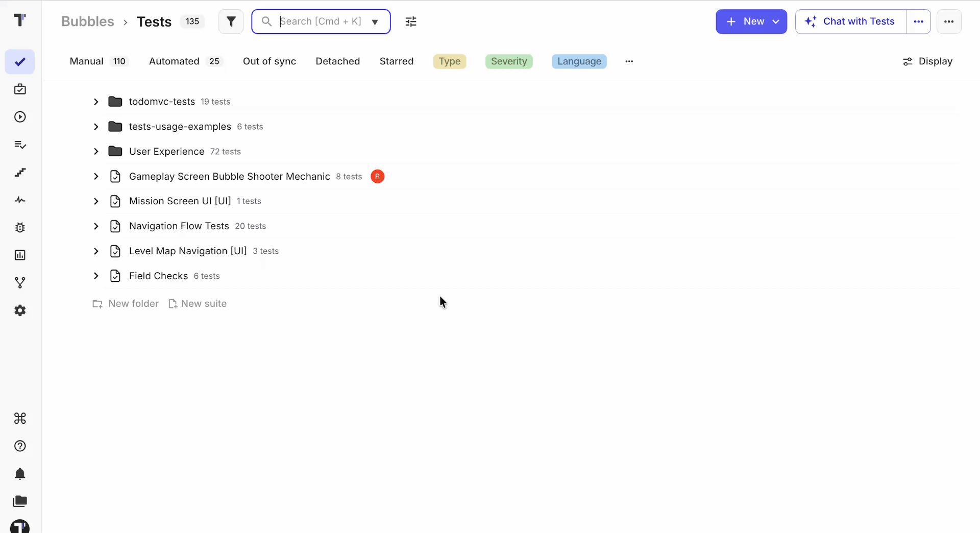Click the green Severity label
The image size is (980, 533).
[509, 61]
